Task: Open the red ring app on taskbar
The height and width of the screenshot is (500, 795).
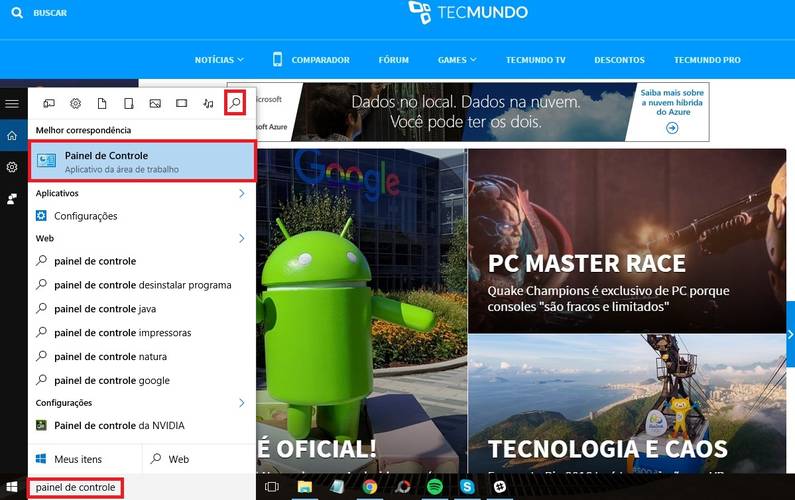Action: tap(402, 487)
